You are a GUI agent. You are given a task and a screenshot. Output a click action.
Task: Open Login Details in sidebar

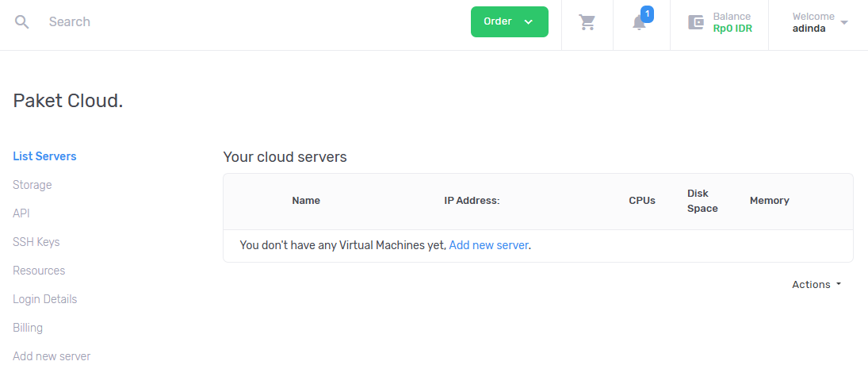pyautogui.click(x=45, y=299)
